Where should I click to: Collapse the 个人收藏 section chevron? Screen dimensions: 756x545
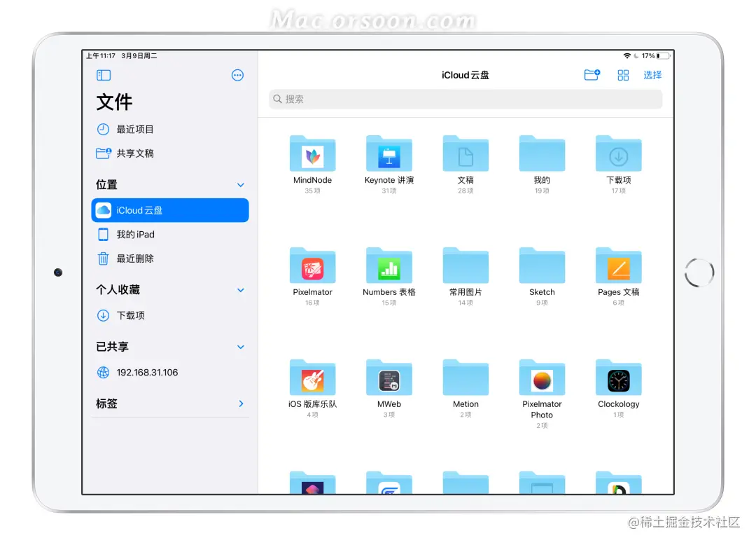241,290
